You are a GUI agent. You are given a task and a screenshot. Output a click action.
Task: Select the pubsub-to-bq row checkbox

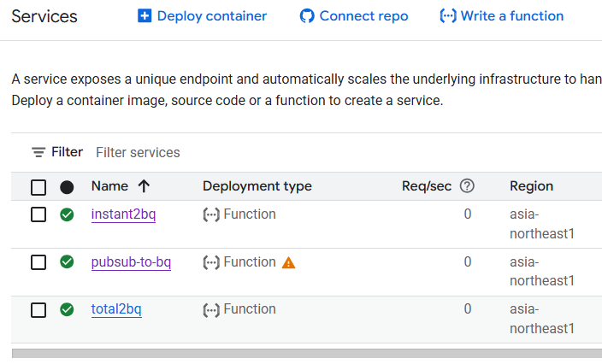point(38,262)
